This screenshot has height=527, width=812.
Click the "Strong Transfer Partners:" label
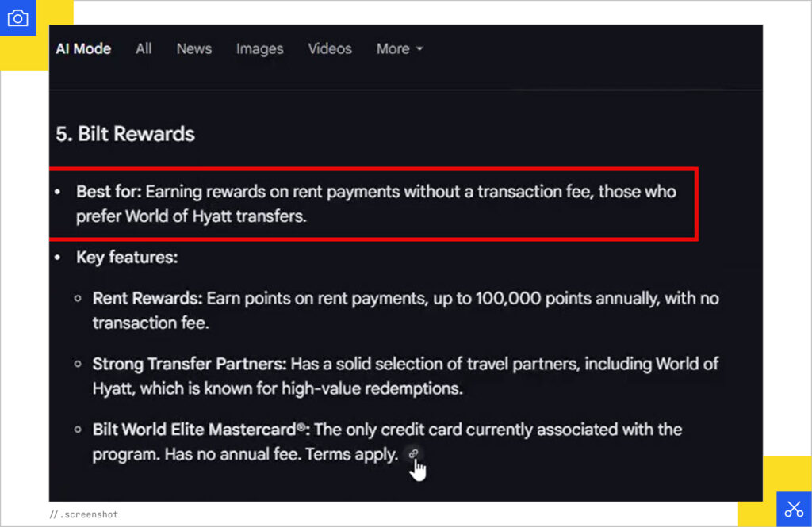190,365
